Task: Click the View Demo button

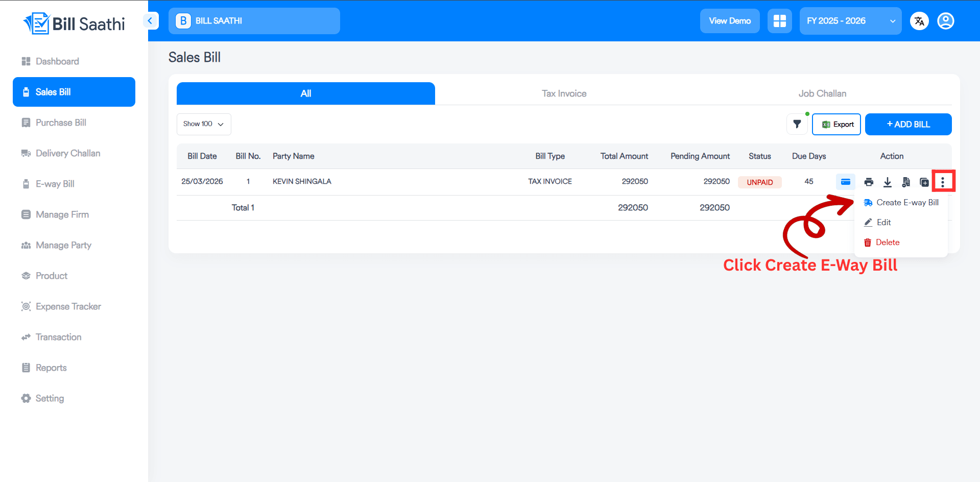Action: (x=730, y=21)
